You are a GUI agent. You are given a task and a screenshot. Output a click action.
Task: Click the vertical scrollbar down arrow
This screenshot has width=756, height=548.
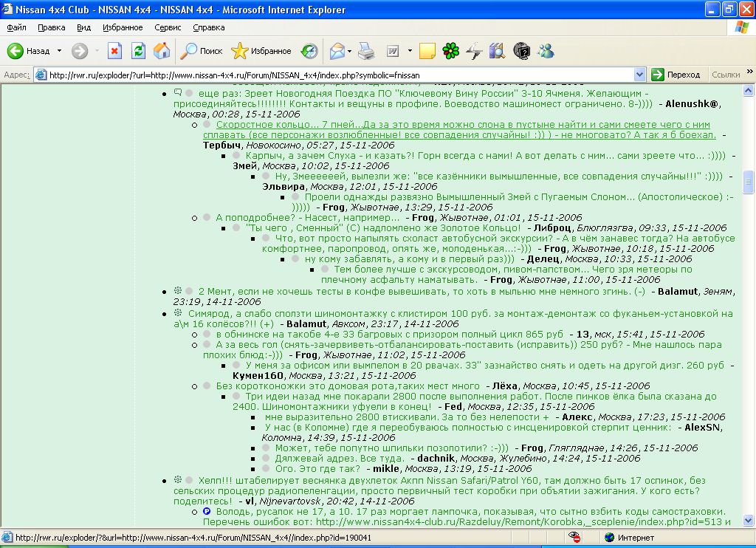(x=749, y=521)
